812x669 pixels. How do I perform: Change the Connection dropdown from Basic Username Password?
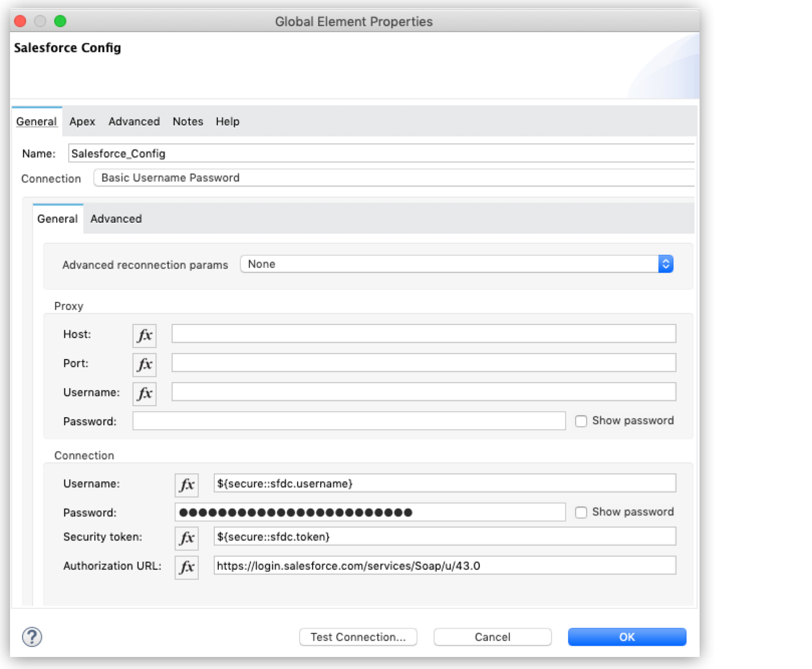pos(351,178)
